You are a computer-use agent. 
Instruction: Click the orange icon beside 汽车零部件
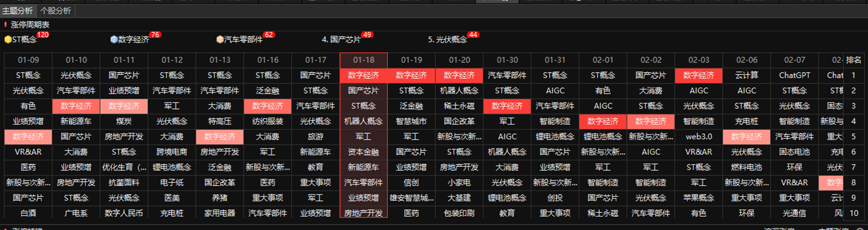(220, 39)
